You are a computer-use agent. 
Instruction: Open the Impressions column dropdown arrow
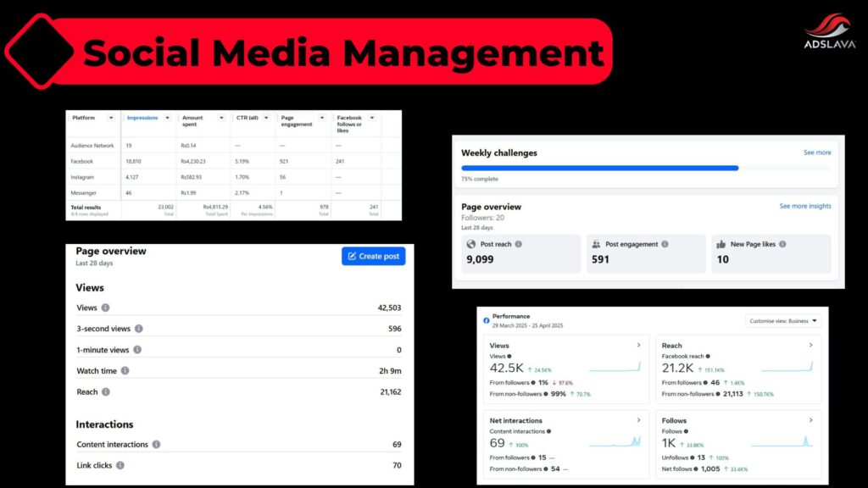167,118
